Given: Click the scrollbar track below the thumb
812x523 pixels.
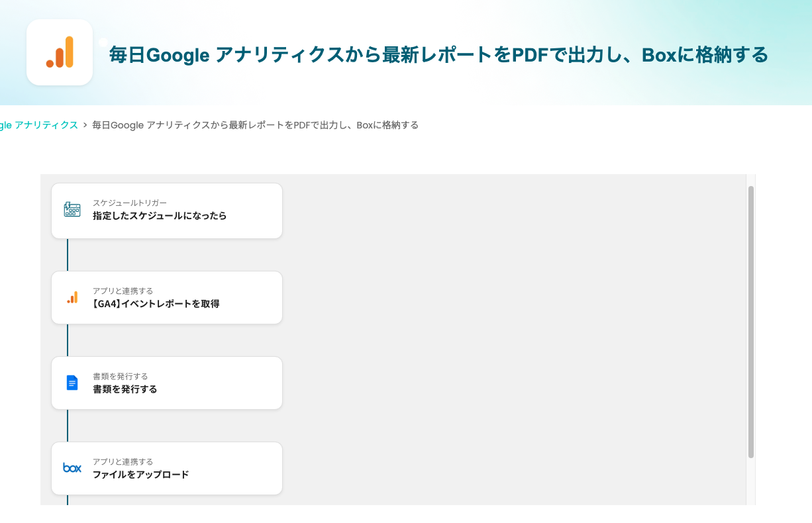Looking at the screenshot, I should [751, 482].
